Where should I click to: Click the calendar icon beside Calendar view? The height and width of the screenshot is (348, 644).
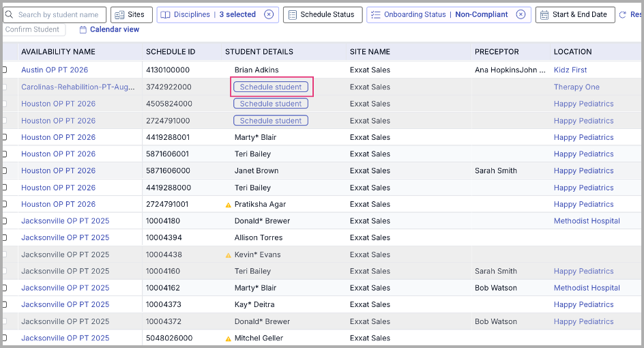[x=83, y=29]
